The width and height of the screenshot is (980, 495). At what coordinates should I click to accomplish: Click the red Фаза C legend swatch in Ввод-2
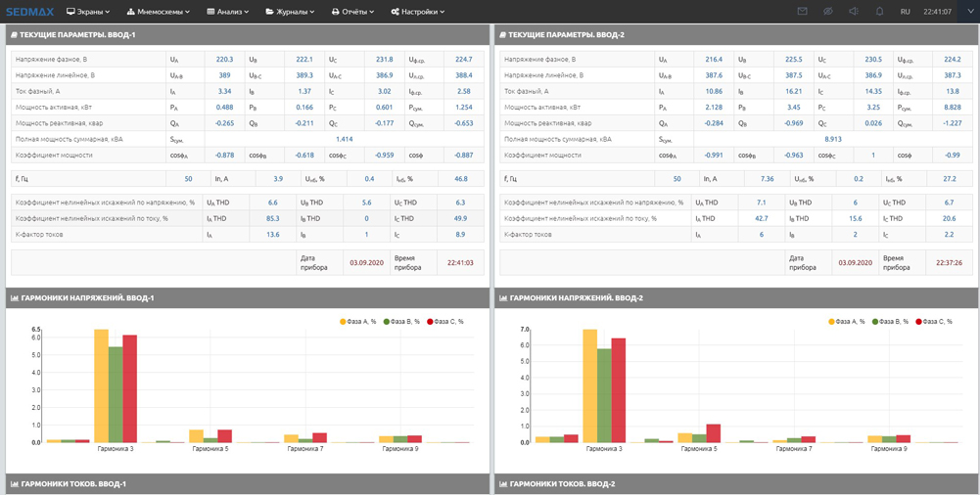coord(919,322)
